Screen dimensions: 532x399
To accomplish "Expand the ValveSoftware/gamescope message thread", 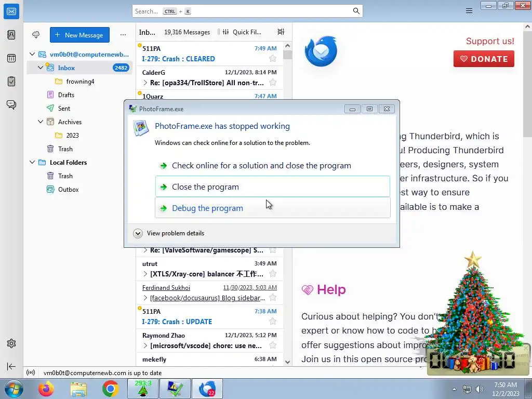I will click(x=145, y=250).
